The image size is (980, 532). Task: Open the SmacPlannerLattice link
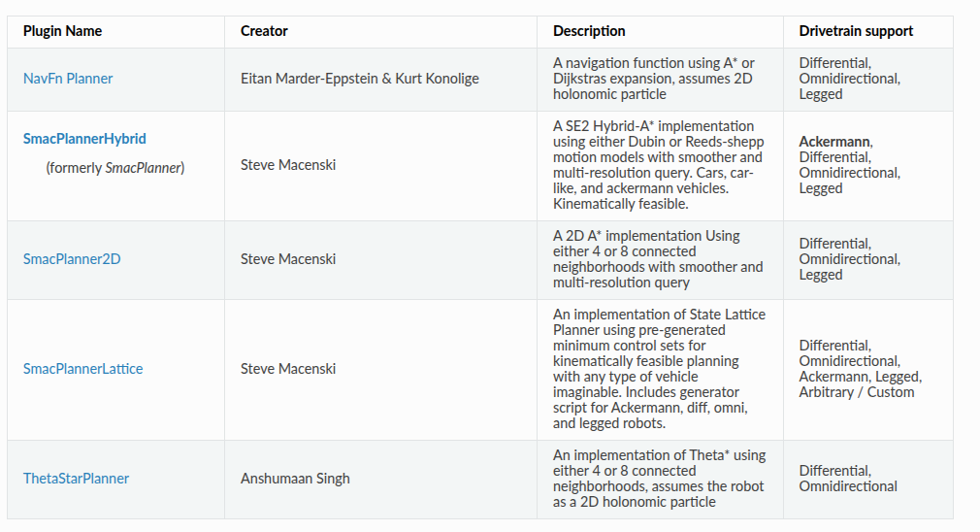83,369
